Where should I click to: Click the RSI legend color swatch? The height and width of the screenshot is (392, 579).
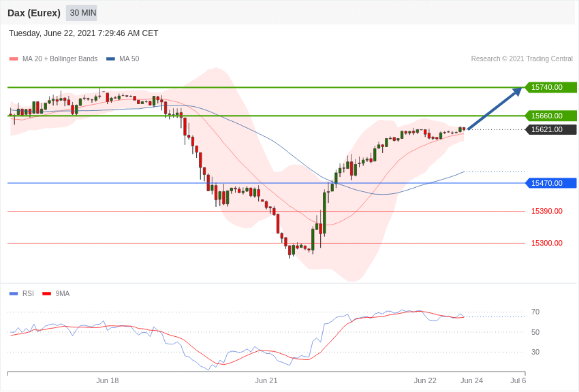click(14, 294)
